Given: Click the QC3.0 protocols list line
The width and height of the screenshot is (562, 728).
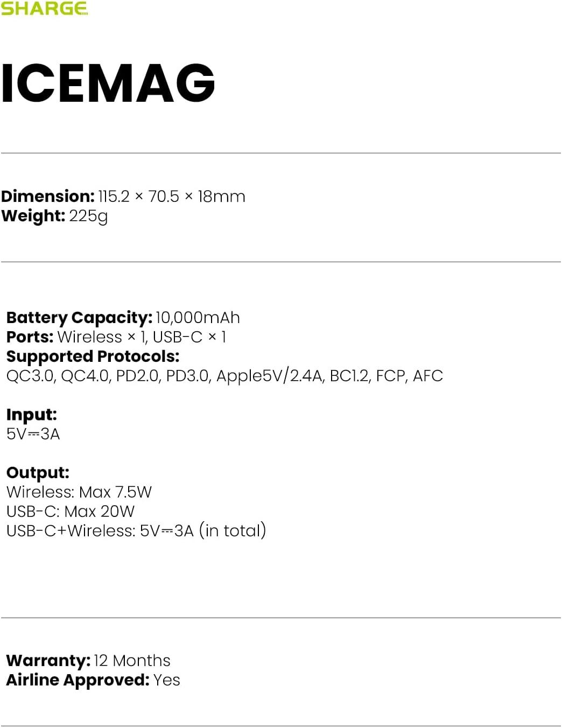Looking at the screenshot, I should [224, 376].
